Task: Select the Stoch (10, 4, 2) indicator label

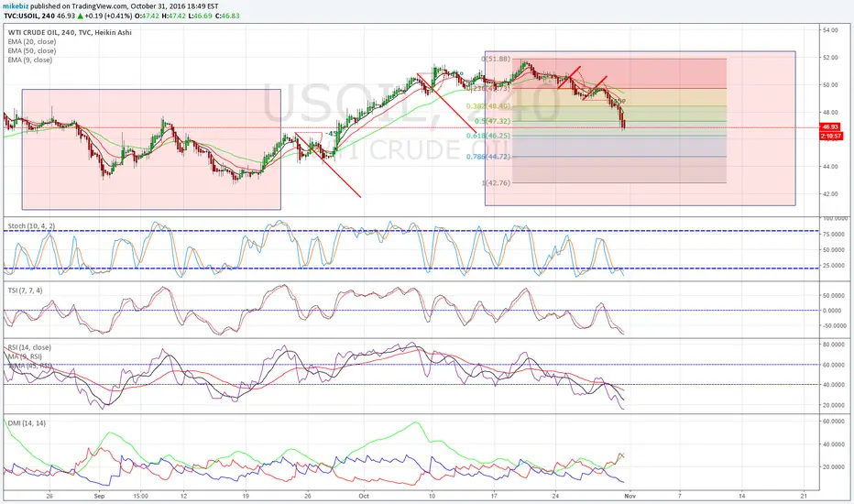Action: (31, 225)
